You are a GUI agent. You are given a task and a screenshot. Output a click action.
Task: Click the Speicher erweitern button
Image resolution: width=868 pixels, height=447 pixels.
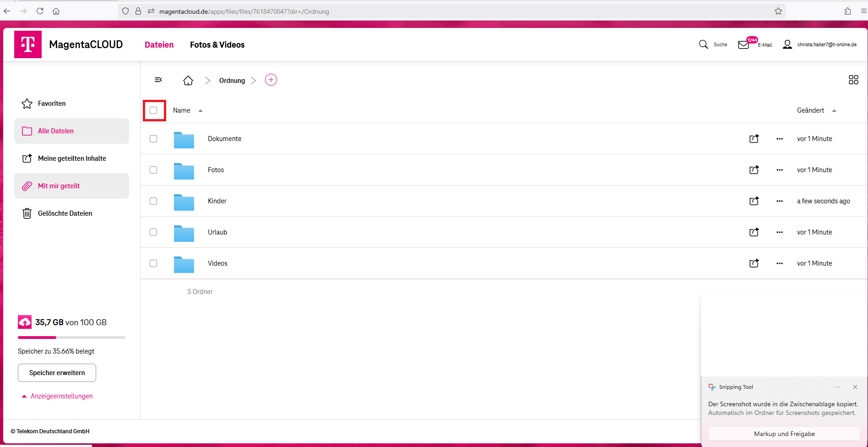56,372
